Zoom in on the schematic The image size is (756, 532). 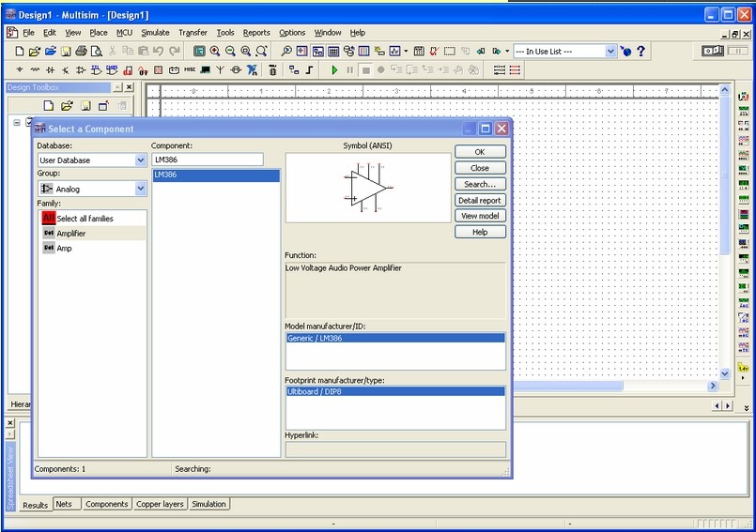pos(215,51)
